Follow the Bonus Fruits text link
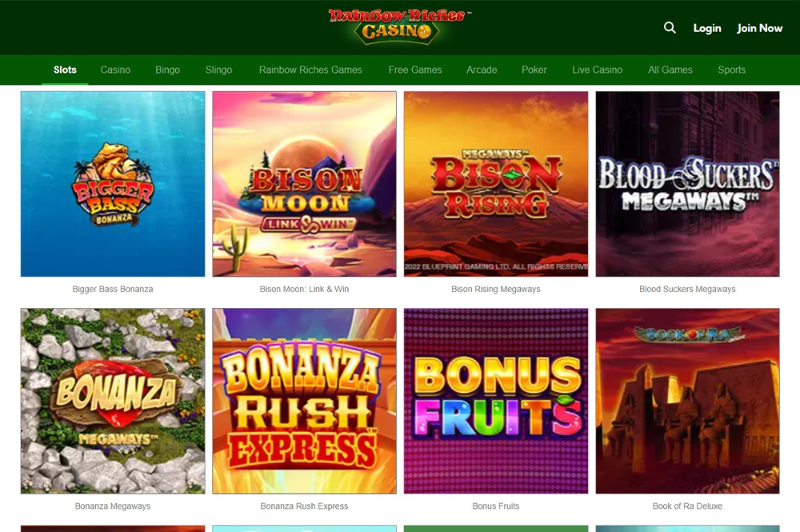Image resolution: width=800 pixels, height=532 pixels. click(x=495, y=506)
